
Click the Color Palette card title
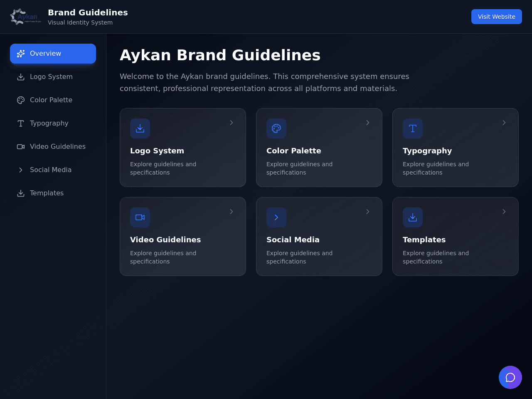coord(294,151)
